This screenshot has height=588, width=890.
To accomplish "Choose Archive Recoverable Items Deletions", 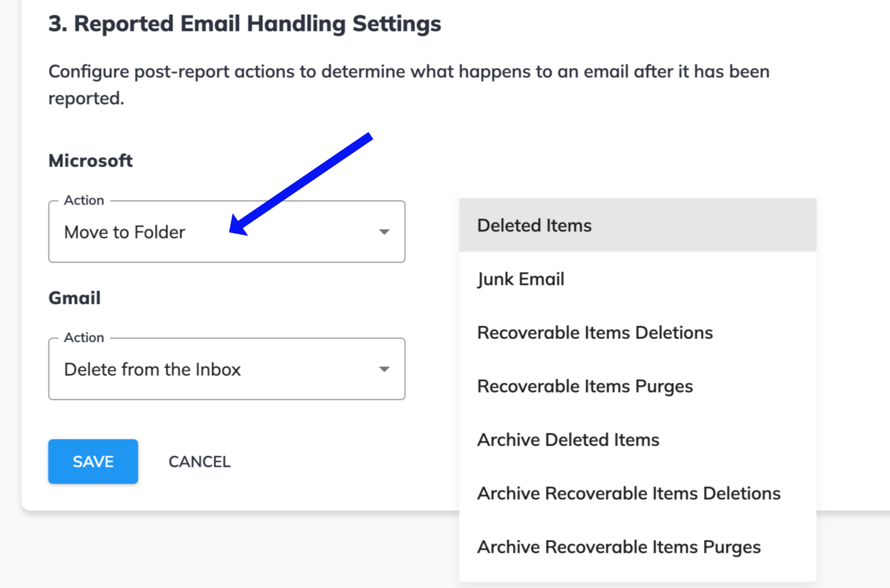I will pos(629,493).
